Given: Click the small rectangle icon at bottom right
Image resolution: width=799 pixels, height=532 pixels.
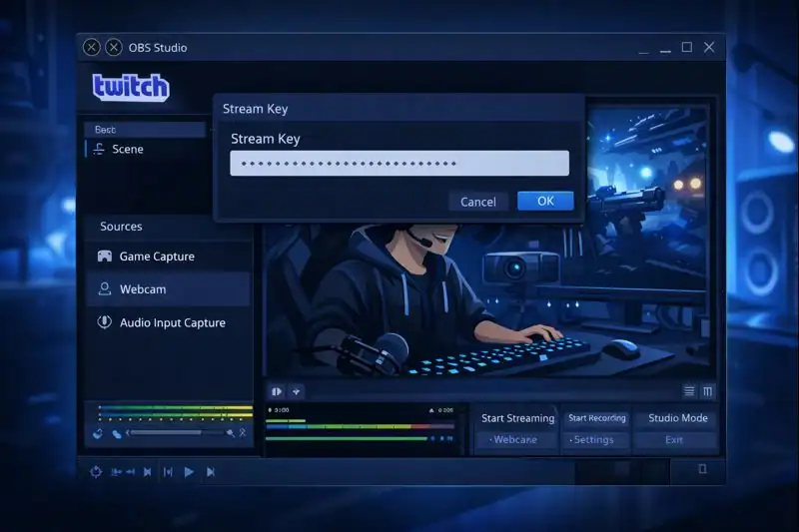Looking at the screenshot, I should click(702, 469).
